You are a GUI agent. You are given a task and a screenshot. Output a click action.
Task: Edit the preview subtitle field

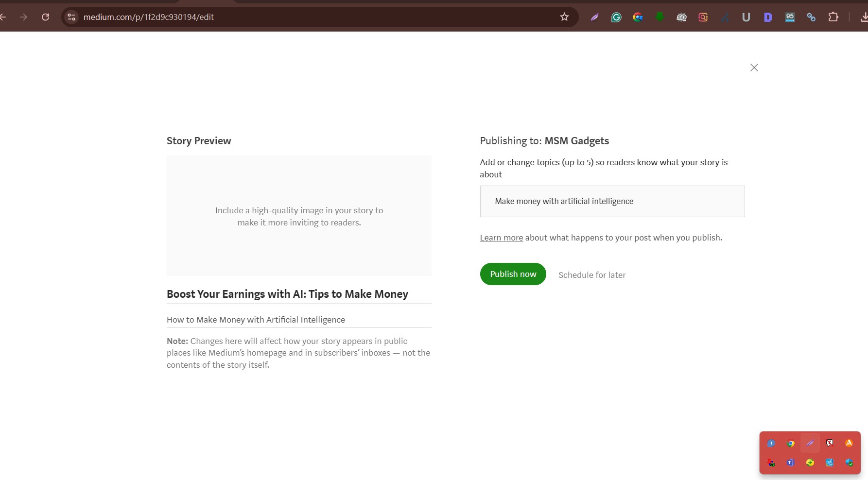pyautogui.click(x=298, y=320)
